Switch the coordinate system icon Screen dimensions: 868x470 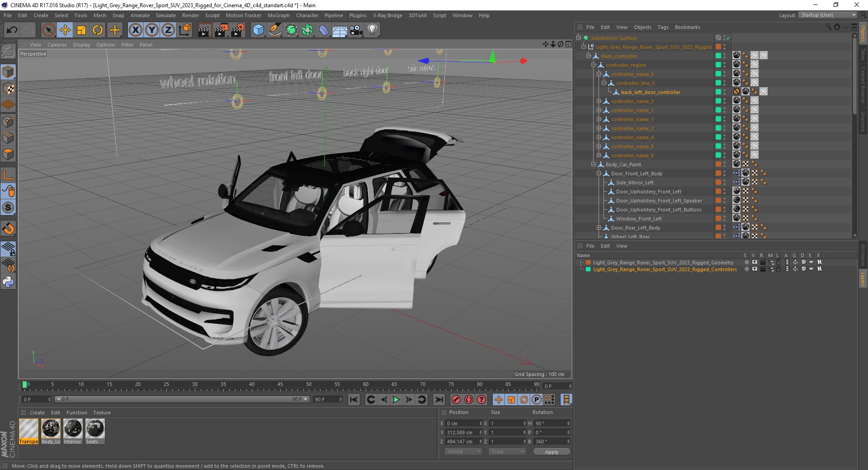[184, 30]
